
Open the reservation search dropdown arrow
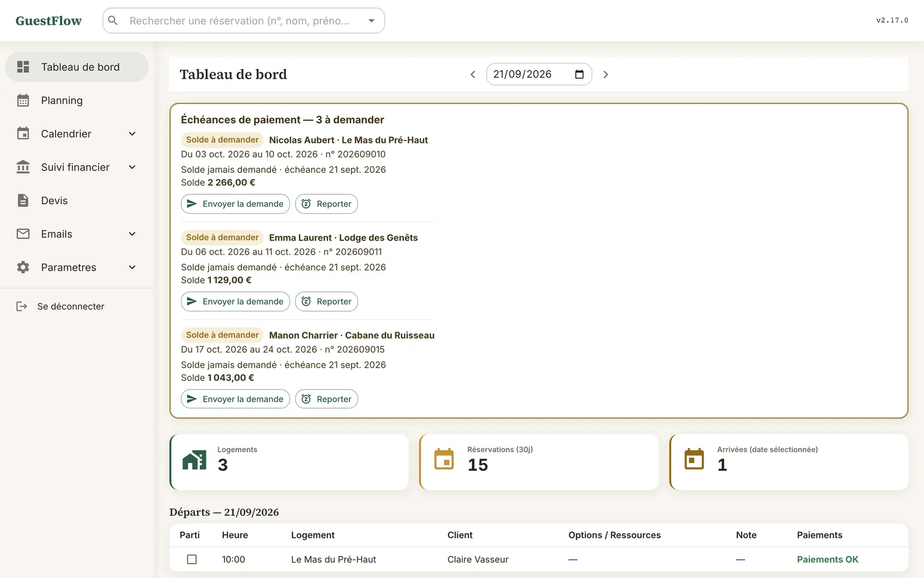pos(371,21)
